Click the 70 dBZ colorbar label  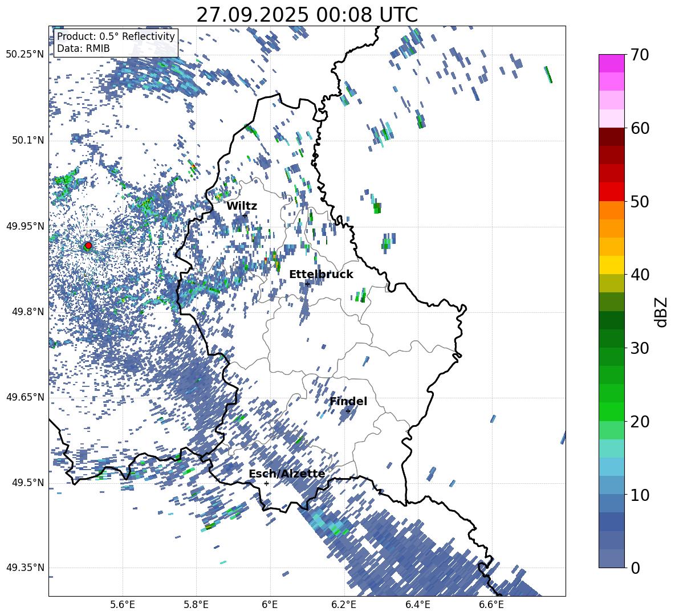click(x=640, y=55)
